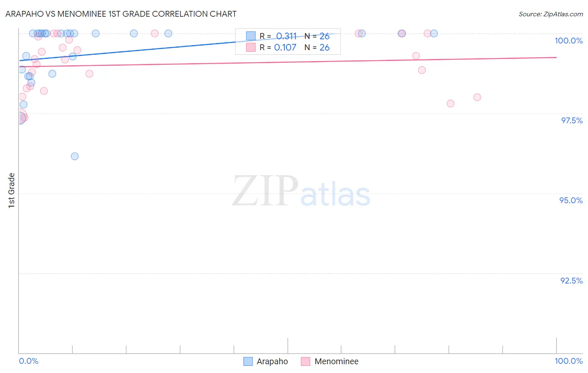Click the 1st Grade y-axis label
Screen dimensions: 588x373
(12, 190)
